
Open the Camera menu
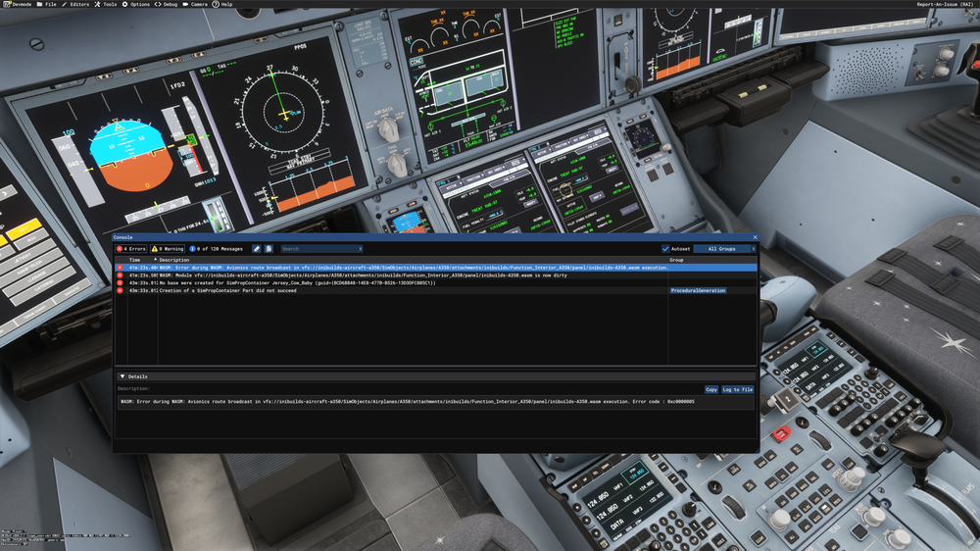click(195, 4)
